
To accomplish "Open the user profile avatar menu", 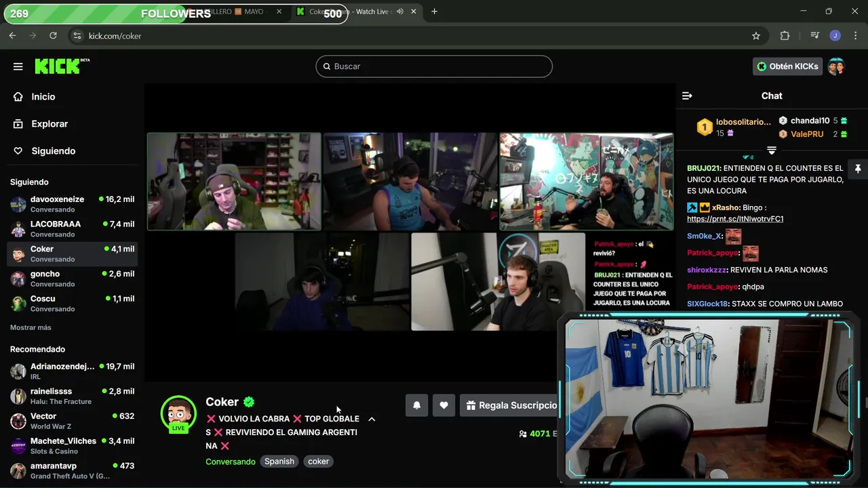I will 836,66.
